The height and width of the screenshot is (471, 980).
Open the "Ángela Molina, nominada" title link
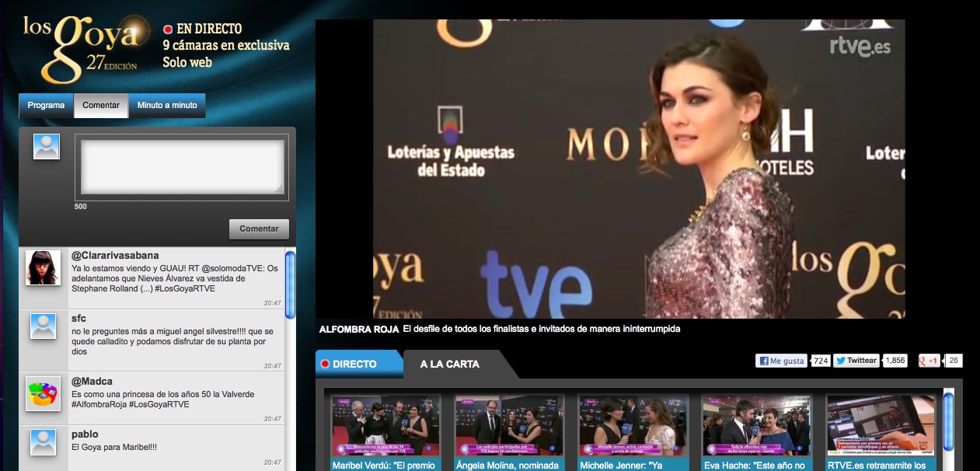point(509,465)
